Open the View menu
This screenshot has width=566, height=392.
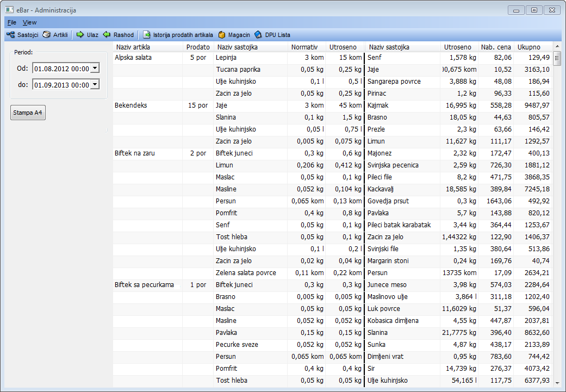pyautogui.click(x=29, y=22)
